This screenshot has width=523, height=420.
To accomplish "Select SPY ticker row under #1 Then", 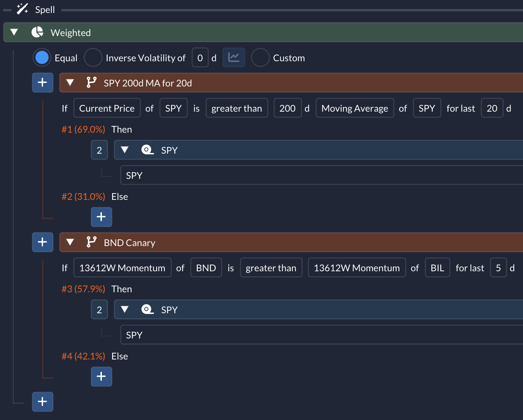I will pos(322,175).
